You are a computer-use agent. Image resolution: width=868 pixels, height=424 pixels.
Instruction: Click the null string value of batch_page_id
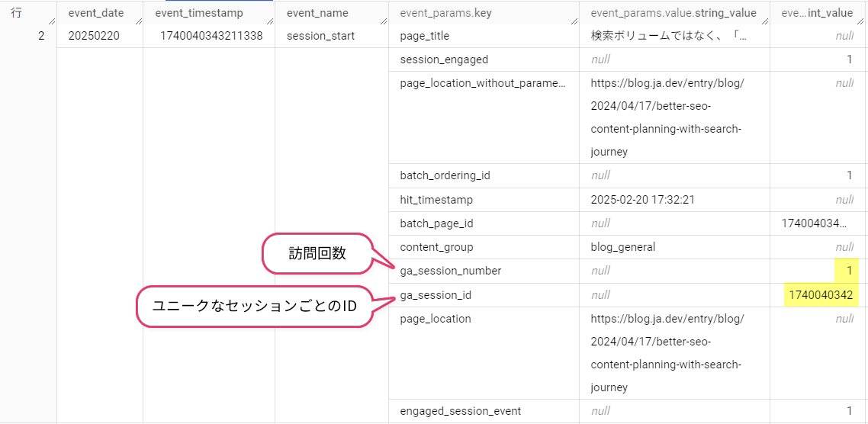coord(600,223)
